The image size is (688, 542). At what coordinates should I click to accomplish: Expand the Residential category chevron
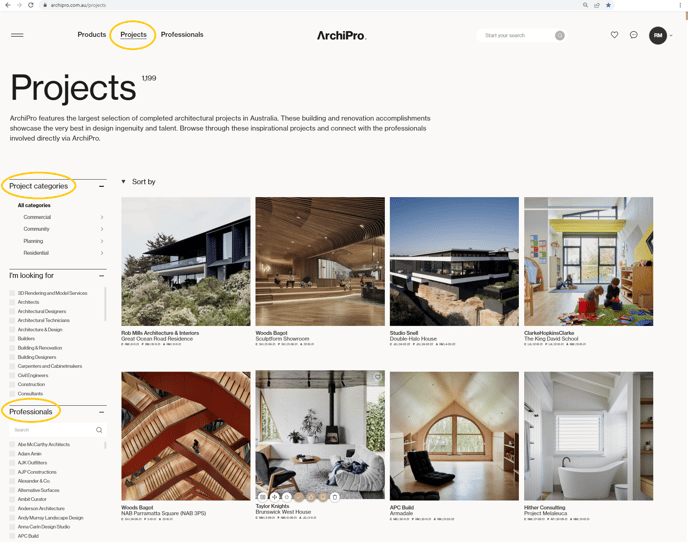pyautogui.click(x=102, y=253)
